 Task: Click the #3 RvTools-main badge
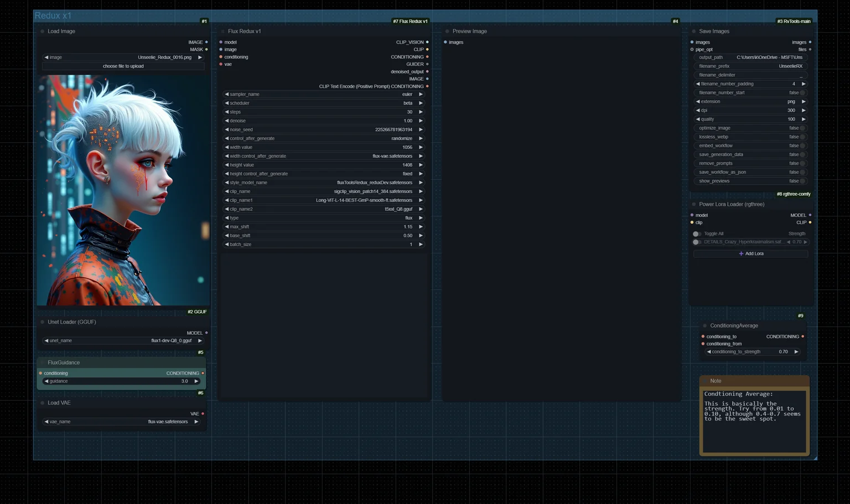794,22
